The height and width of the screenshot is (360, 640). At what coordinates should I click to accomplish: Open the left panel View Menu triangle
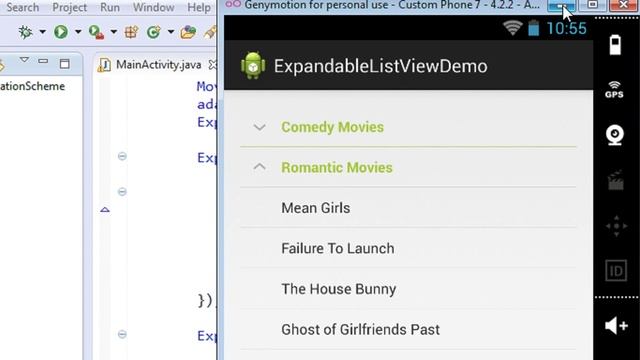[x=24, y=60]
